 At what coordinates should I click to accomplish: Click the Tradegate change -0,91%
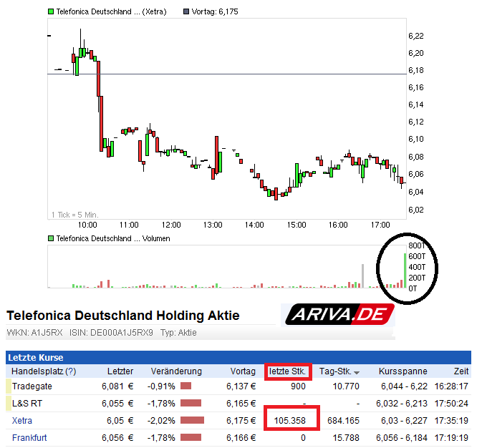click(x=161, y=386)
